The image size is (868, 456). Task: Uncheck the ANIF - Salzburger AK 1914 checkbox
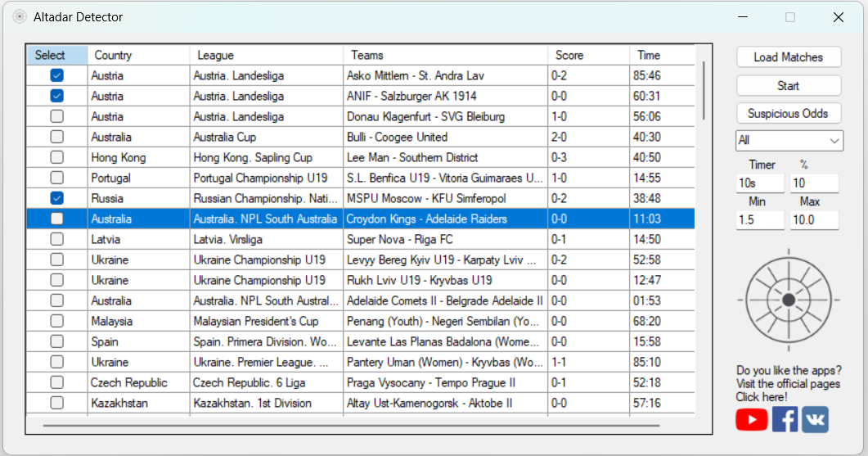pyautogui.click(x=56, y=96)
